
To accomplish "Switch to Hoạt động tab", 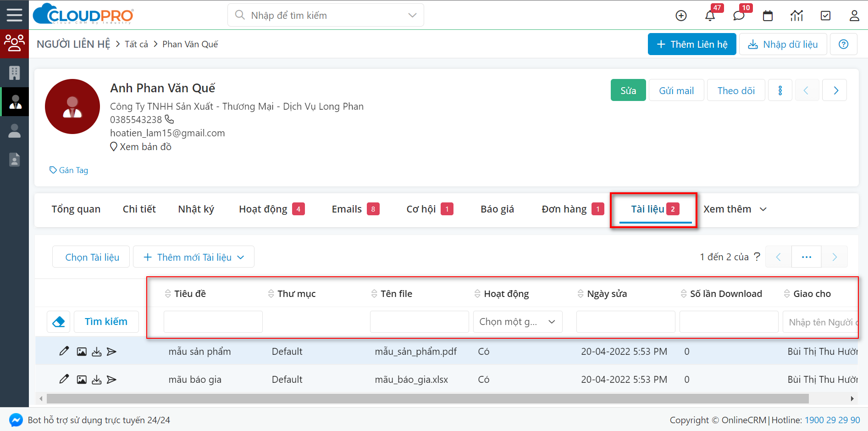I will (271, 209).
